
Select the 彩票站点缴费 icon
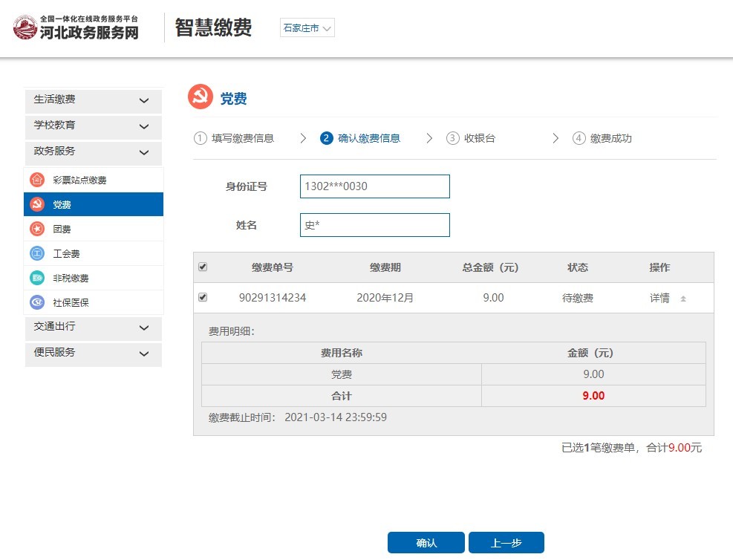[x=39, y=179]
